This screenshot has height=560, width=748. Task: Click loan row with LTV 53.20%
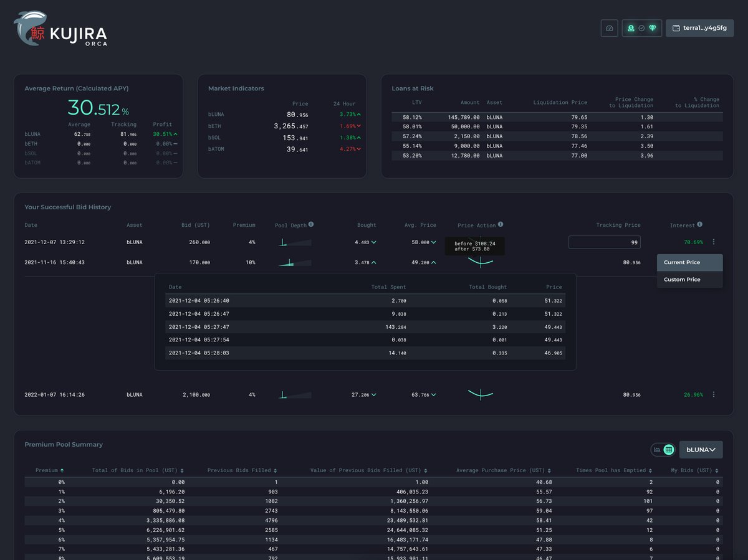[557, 156]
